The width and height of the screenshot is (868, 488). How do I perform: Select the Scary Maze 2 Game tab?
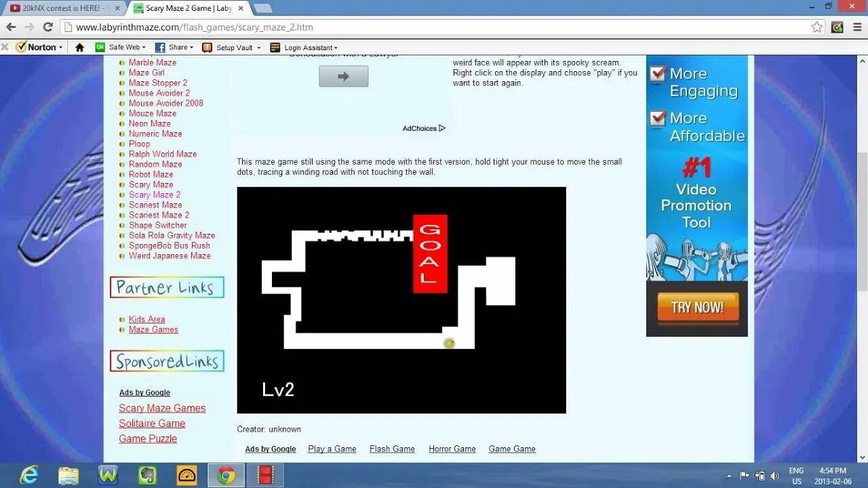[x=189, y=8]
